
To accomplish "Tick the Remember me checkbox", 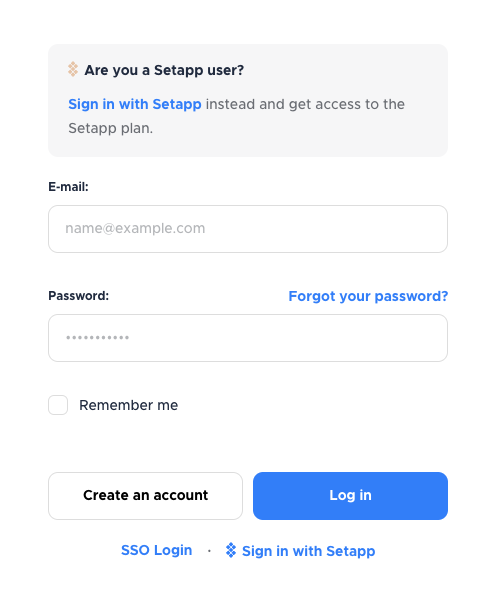I will 58,405.
